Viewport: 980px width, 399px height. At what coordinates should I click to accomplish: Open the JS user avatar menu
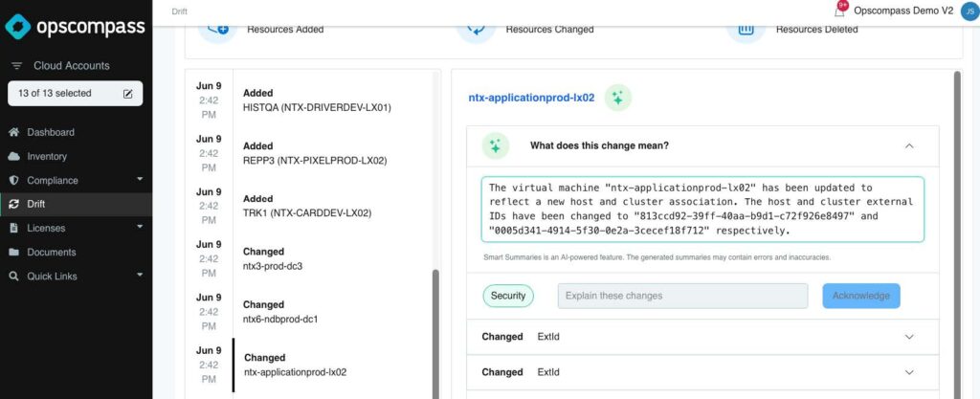(x=969, y=11)
